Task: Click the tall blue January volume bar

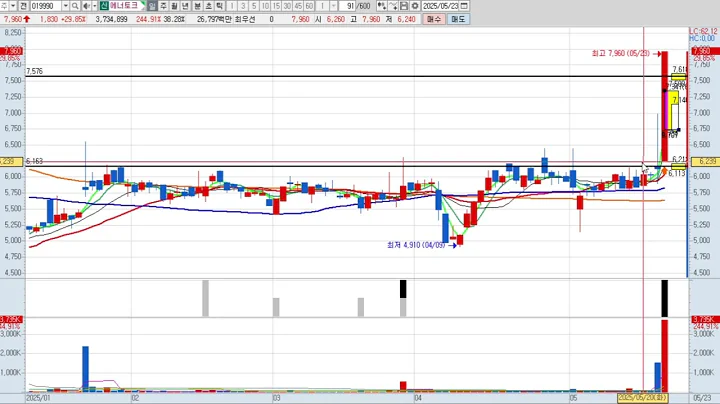Action: click(x=85, y=369)
